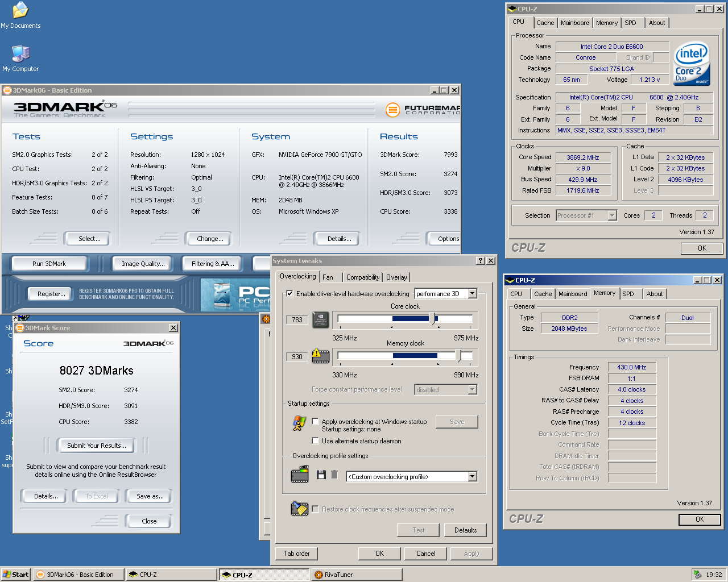Viewport: 728px width, 582px height.
Task: Click the Memory clock slider handle
Action: [458, 356]
